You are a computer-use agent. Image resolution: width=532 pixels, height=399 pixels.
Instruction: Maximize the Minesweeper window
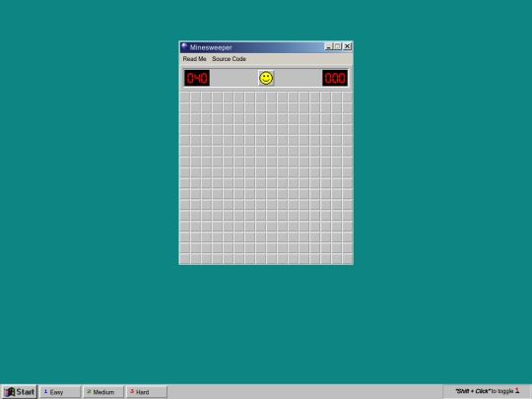[337, 46]
